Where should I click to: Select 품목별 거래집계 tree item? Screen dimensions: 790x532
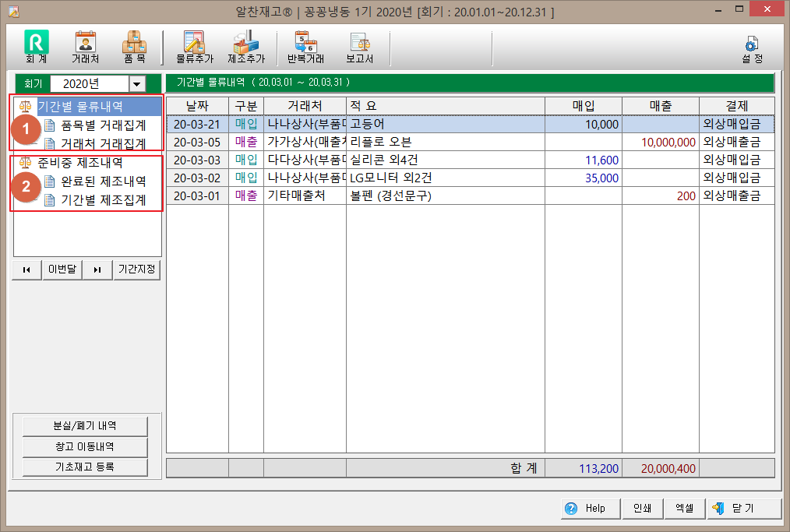click(x=104, y=125)
